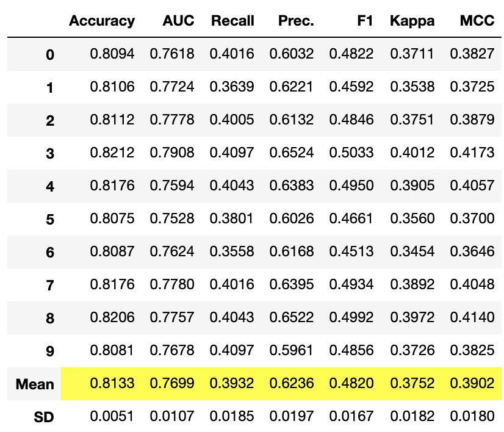Select the mean MCC cell 0.3902

[x=472, y=383]
